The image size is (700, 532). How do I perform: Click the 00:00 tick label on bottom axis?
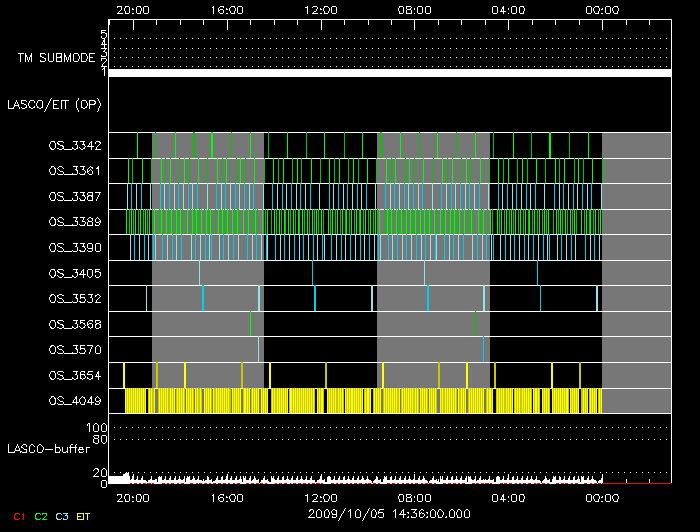pyautogui.click(x=602, y=496)
